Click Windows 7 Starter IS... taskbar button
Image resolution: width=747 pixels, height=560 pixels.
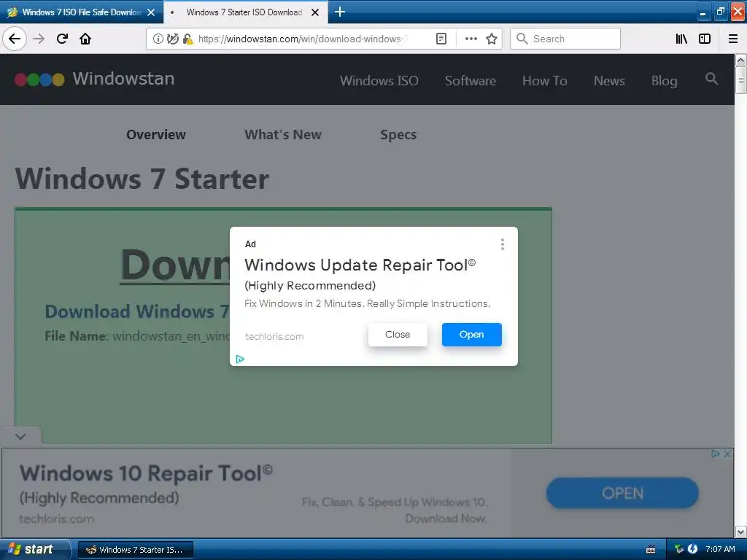tap(136, 550)
